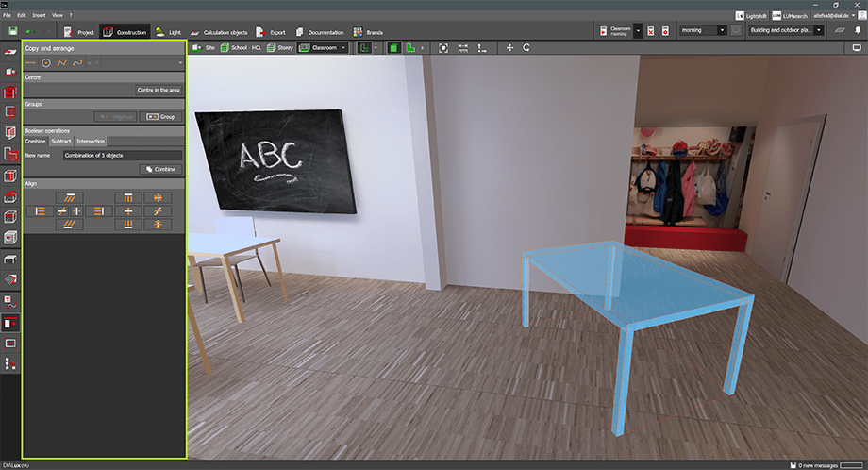Click the zoom to fit icon
Screen dimensions: 868x470
coord(443,47)
